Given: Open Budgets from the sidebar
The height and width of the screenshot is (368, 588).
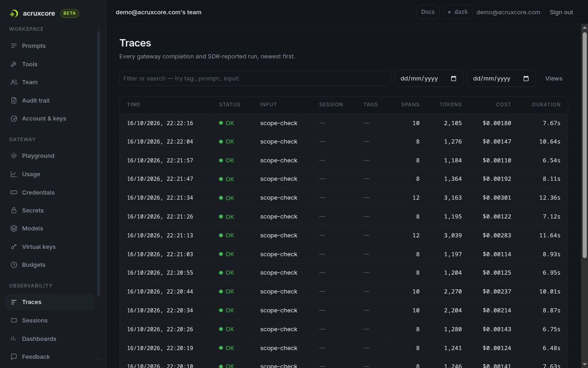Looking at the screenshot, I should pyautogui.click(x=50, y=265).
